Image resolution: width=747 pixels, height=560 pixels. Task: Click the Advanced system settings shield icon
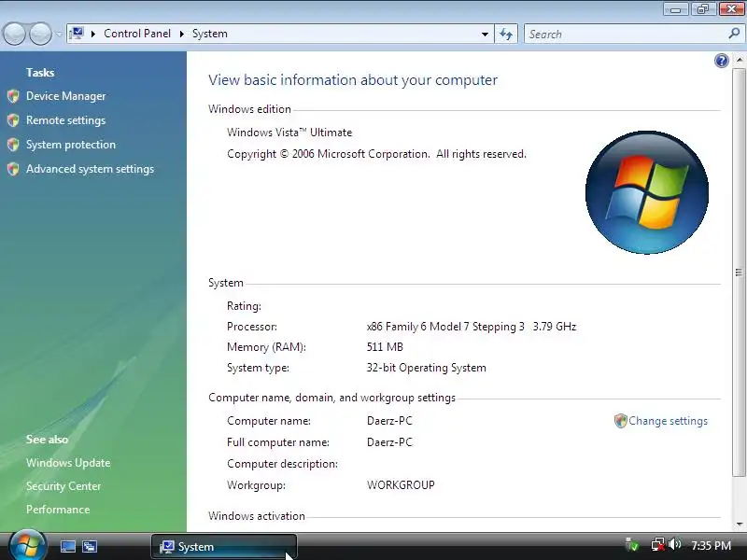13,169
